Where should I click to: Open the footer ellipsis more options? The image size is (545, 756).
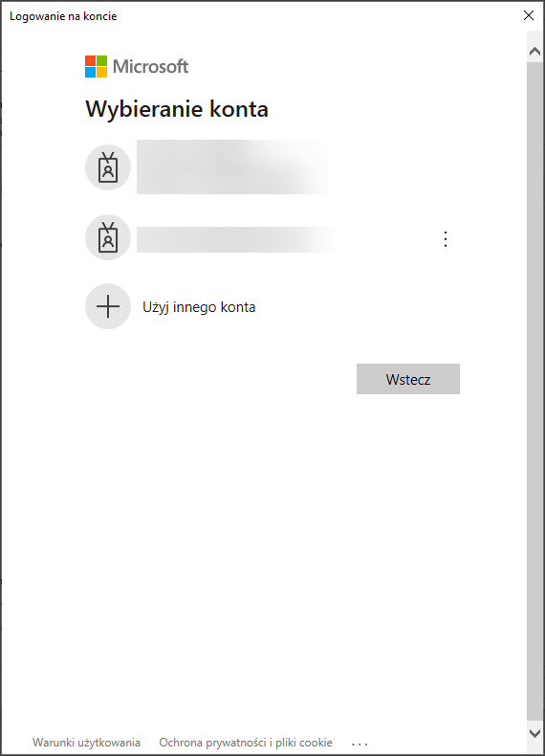coord(360,744)
